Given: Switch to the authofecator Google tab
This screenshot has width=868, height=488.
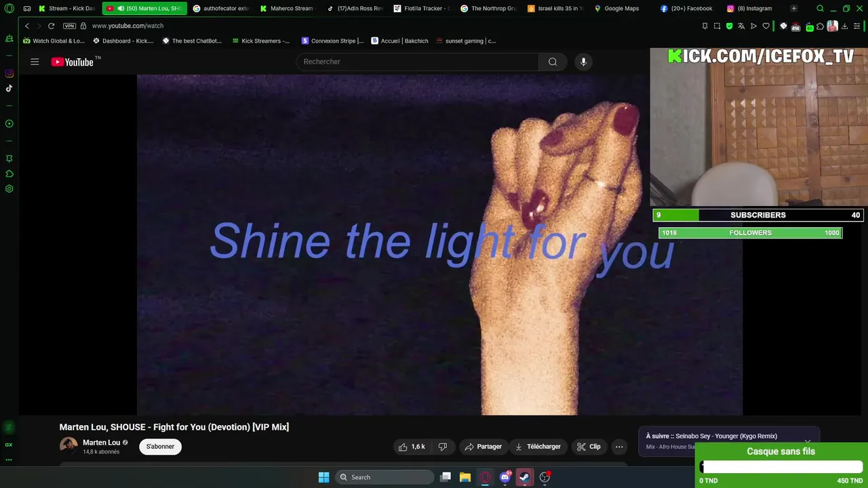Looking at the screenshot, I should click(x=222, y=9).
